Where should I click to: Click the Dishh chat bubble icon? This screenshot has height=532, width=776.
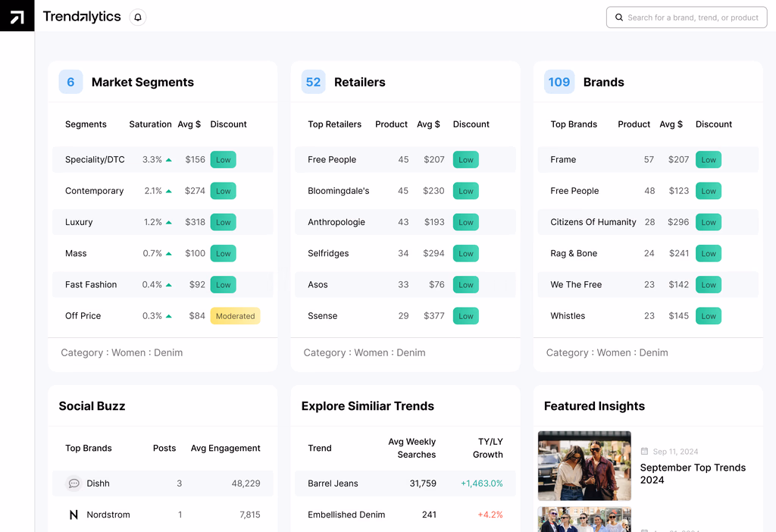coord(74,483)
